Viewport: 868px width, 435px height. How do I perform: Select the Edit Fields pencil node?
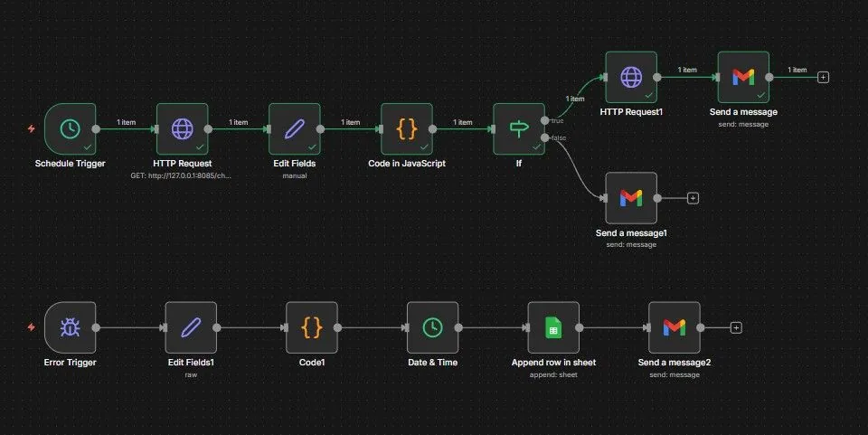(295, 129)
